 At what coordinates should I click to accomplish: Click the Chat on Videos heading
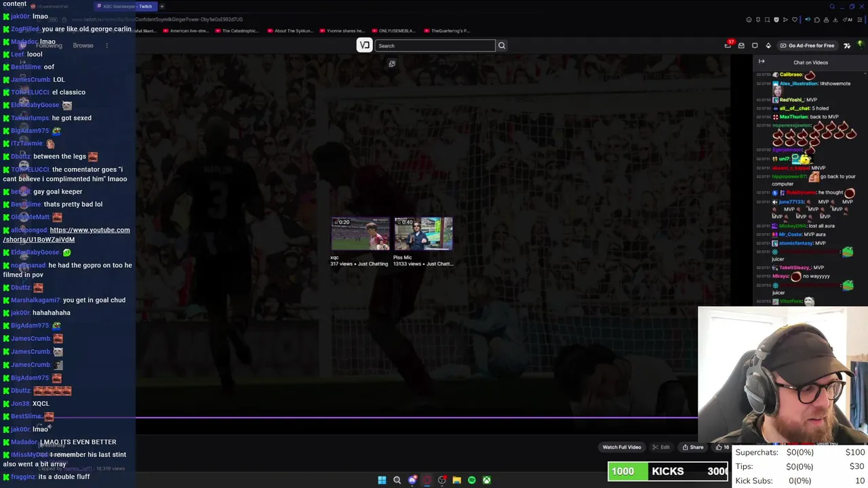pyautogui.click(x=810, y=62)
